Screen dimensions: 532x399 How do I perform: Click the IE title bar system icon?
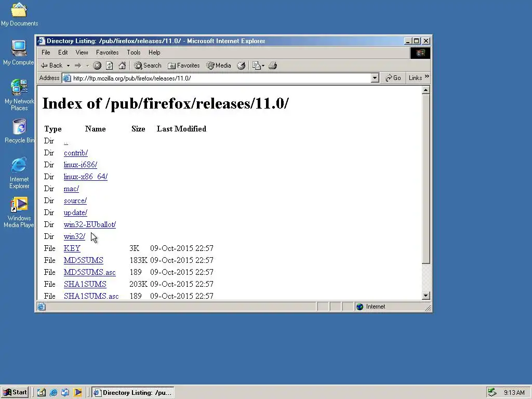[42, 41]
